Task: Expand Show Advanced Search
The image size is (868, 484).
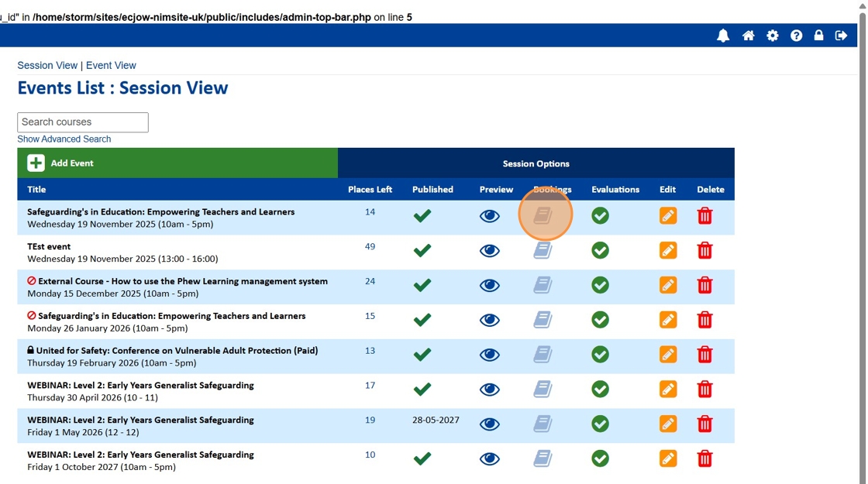Action: coord(64,139)
